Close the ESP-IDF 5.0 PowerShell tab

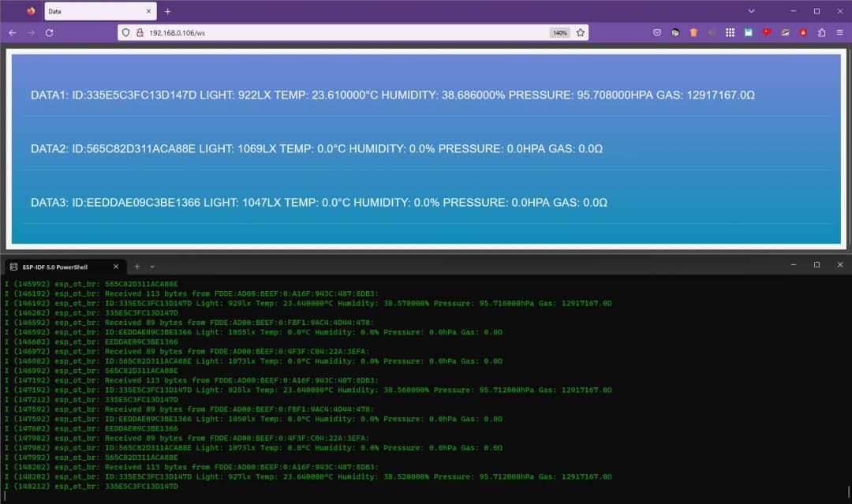(x=116, y=267)
